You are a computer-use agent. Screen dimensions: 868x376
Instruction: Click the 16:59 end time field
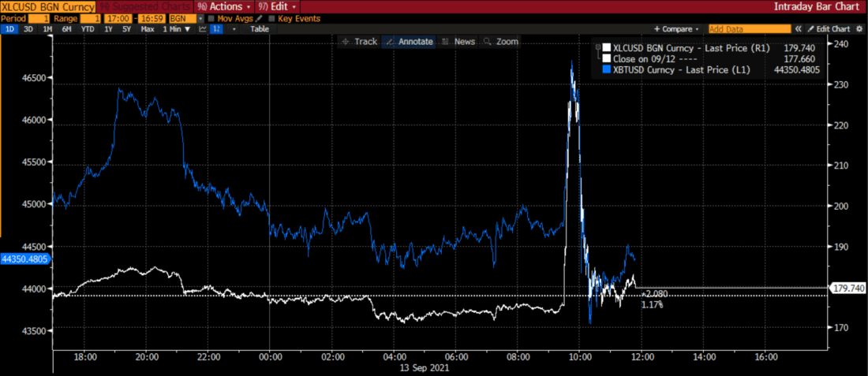(152, 19)
